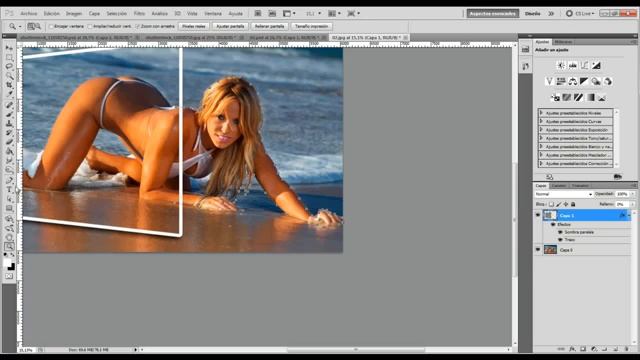Hide the Capa 0 layer
This screenshot has width=640, height=360.
538,249
